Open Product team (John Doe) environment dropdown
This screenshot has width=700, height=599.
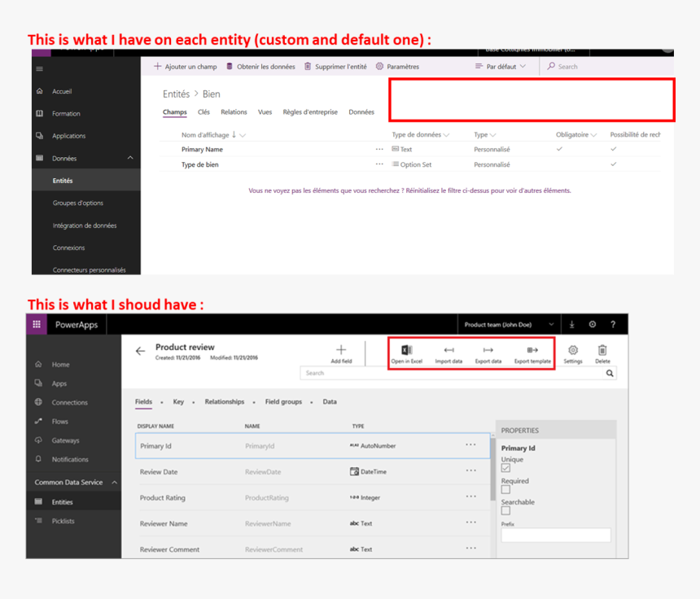(x=509, y=325)
